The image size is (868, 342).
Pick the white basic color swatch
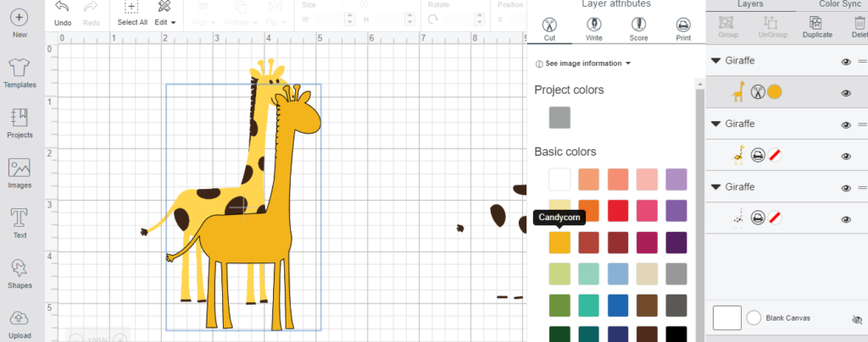[x=559, y=179]
